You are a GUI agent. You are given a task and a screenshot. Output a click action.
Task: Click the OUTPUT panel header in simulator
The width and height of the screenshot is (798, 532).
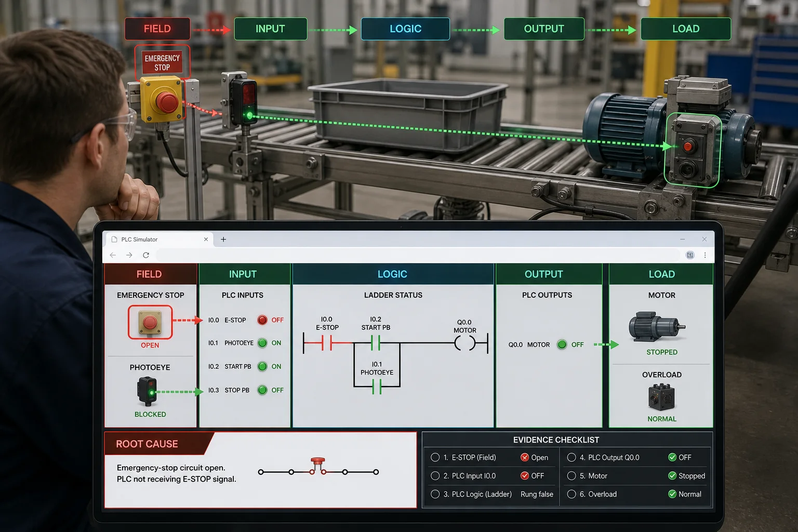(548, 274)
